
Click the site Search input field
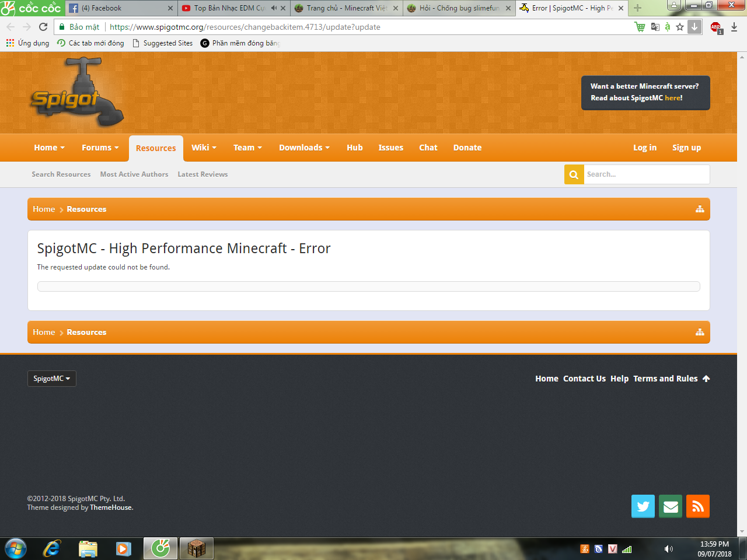[647, 174]
